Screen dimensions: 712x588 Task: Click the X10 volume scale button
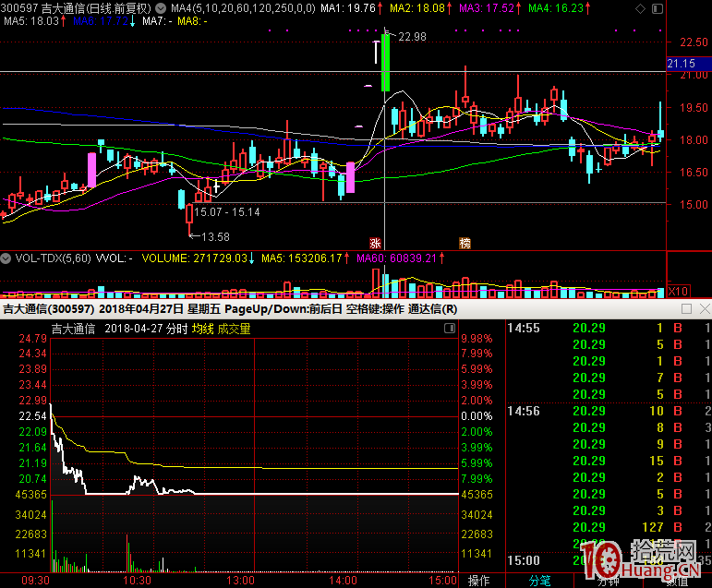678,291
